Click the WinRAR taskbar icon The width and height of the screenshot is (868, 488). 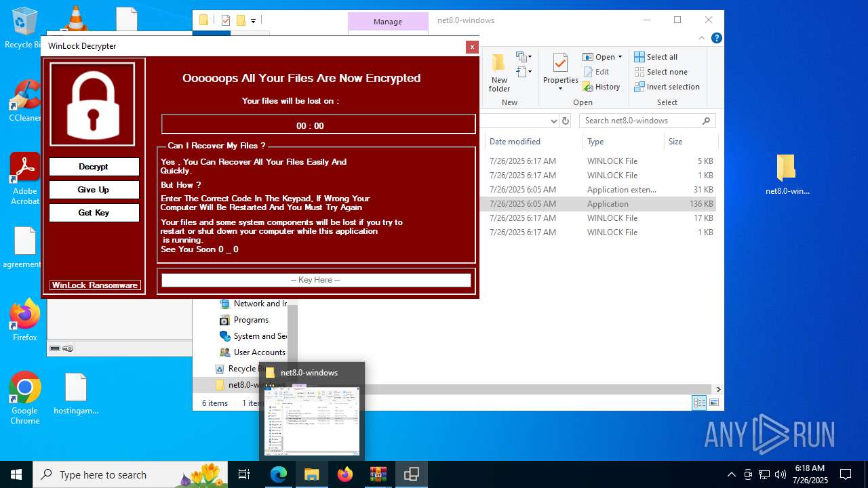378,474
